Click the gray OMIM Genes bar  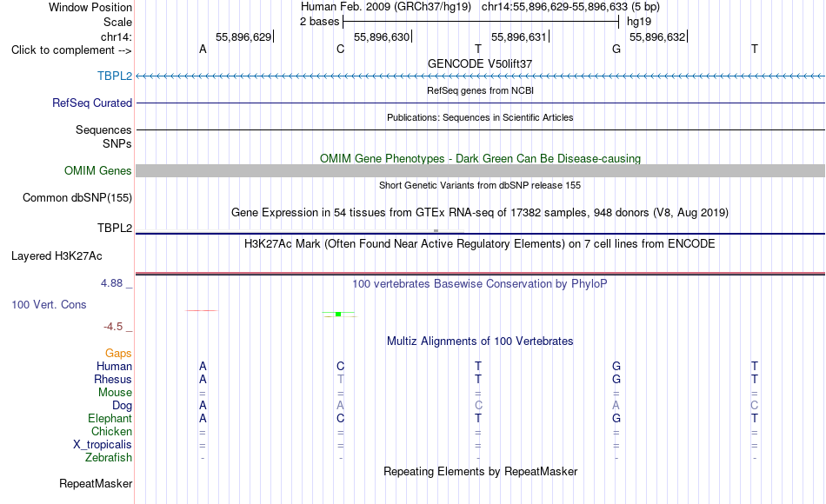(x=481, y=170)
